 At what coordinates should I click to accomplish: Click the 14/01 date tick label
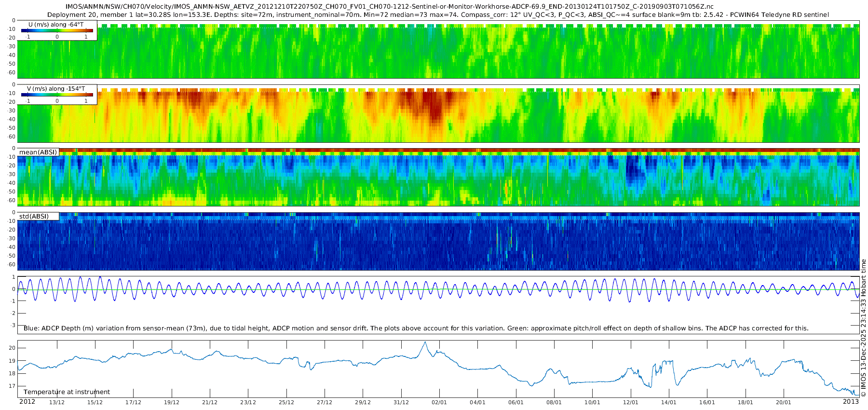pyautogui.click(x=668, y=403)
